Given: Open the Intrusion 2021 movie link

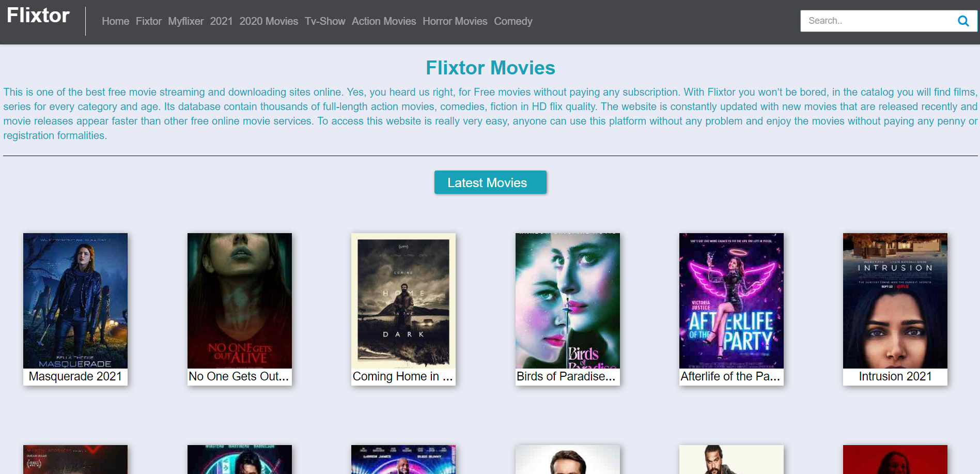Looking at the screenshot, I should pos(894,376).
